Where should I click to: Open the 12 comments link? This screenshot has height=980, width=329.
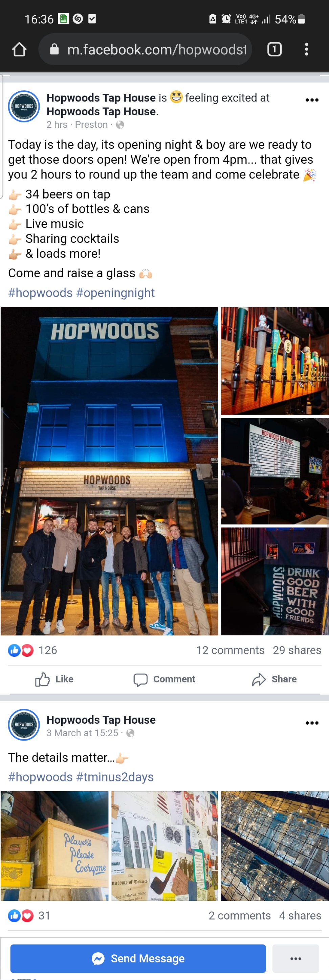pyautogui.click(x=230, y=650)
